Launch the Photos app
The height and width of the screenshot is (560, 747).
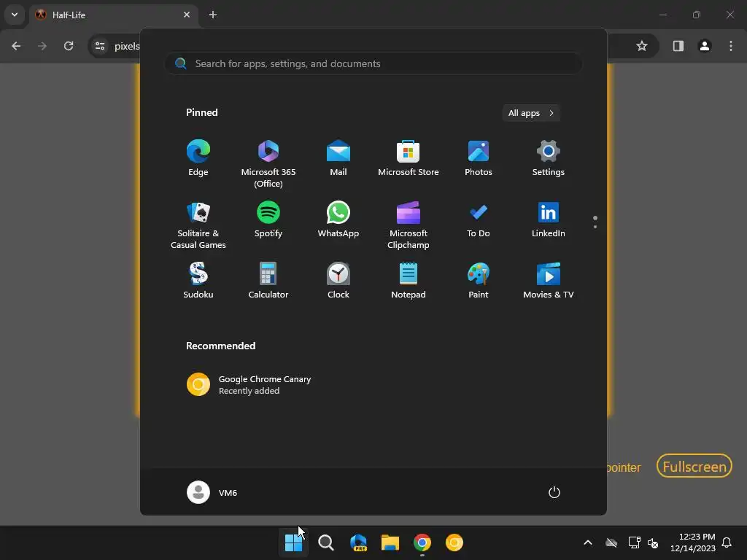tap(479, 158)
